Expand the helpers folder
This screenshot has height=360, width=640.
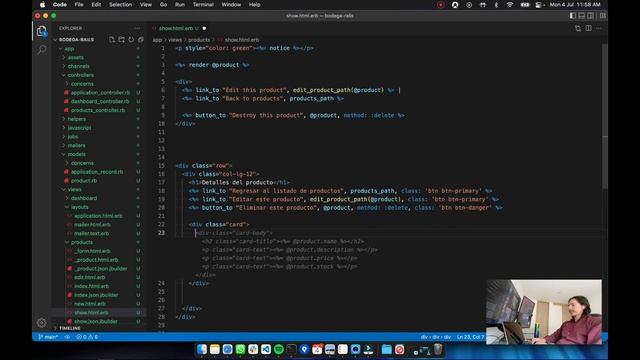[77, 119]
